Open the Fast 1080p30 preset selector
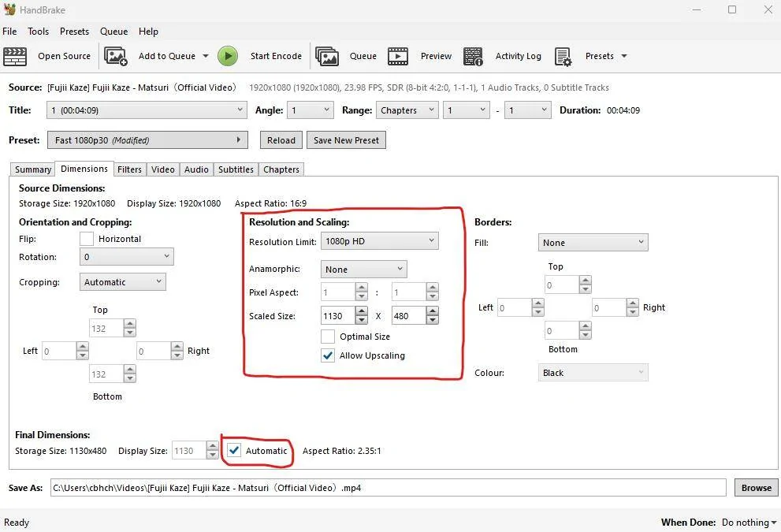Image resolution: width=781 pixels, height=532 pixels. click(147, 140)
